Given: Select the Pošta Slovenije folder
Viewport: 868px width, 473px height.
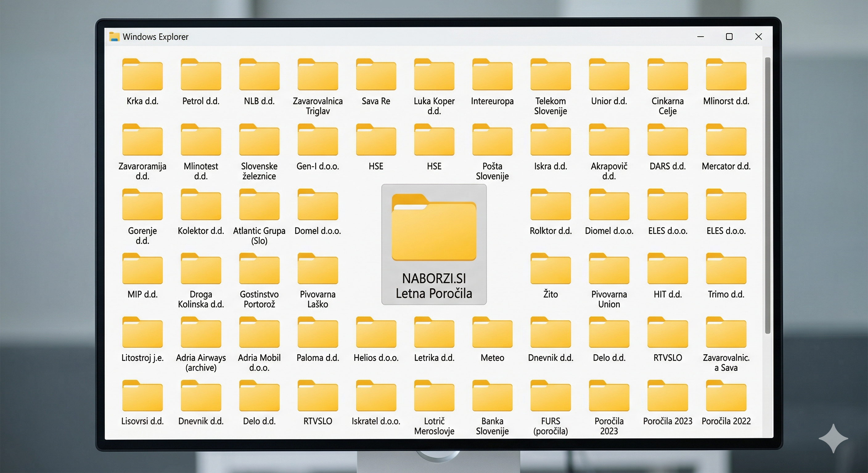Looking at the screenshot, I should (492, 140).
